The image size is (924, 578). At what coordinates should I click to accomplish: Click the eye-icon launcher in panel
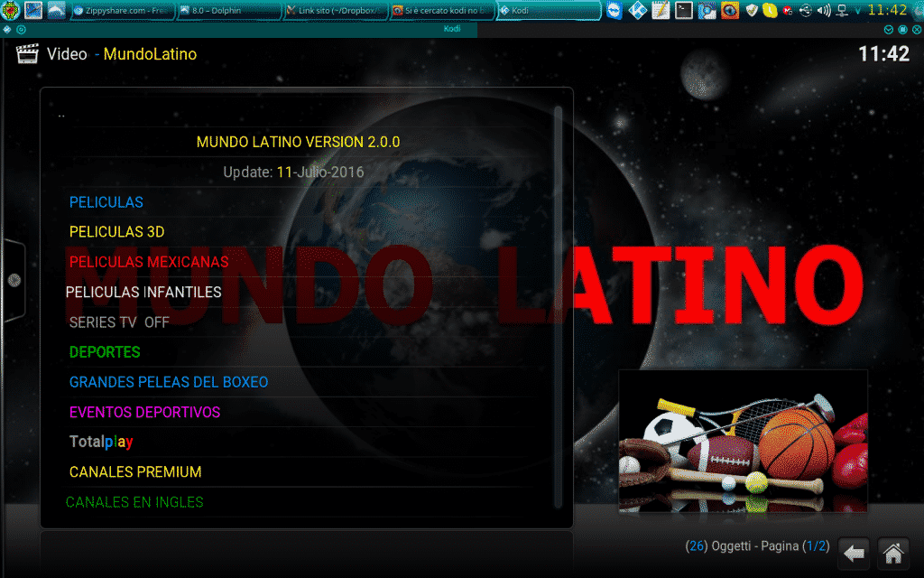click(729, 10)
